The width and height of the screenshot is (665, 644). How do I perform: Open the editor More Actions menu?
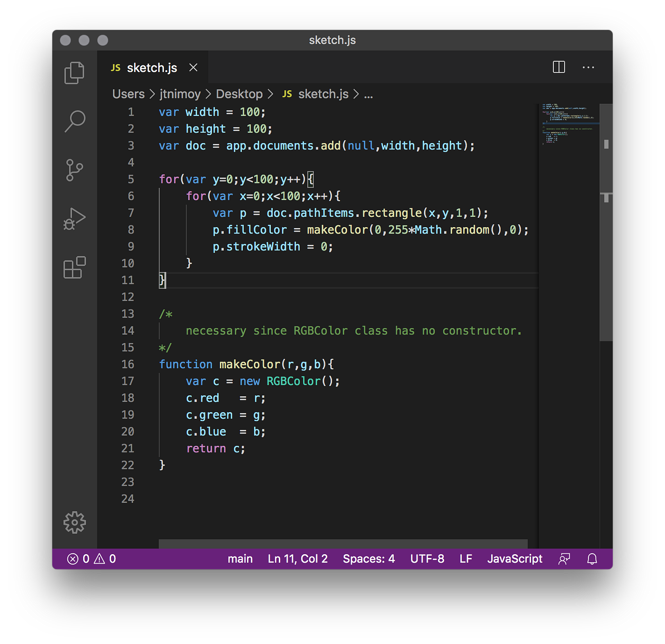[x=588, y=67]
